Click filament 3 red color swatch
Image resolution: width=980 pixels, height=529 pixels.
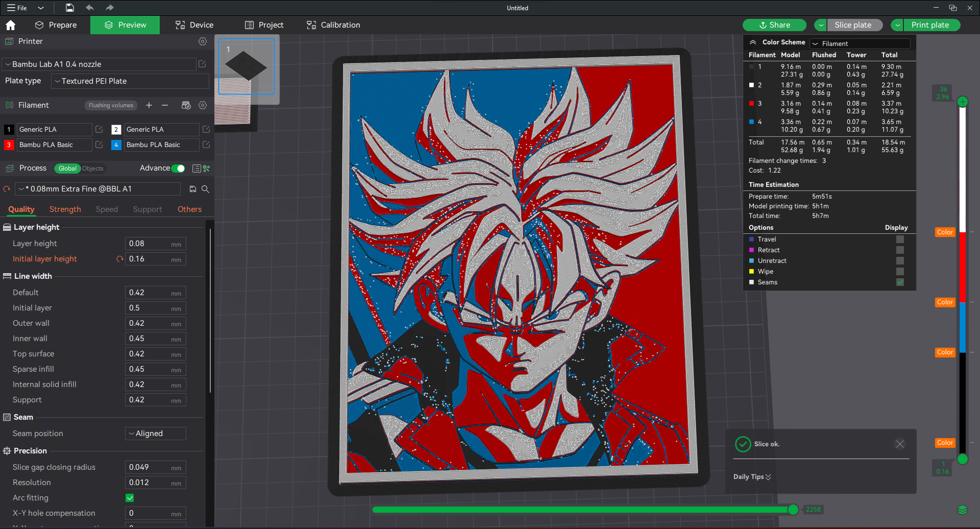click(x=9, y=145)
